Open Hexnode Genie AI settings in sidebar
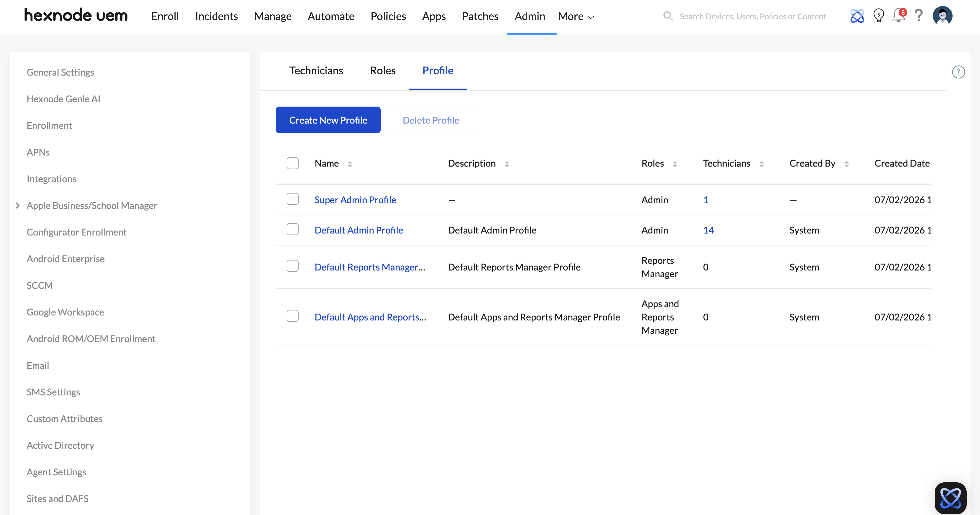The image size is (980, 515). pos(63,99)
